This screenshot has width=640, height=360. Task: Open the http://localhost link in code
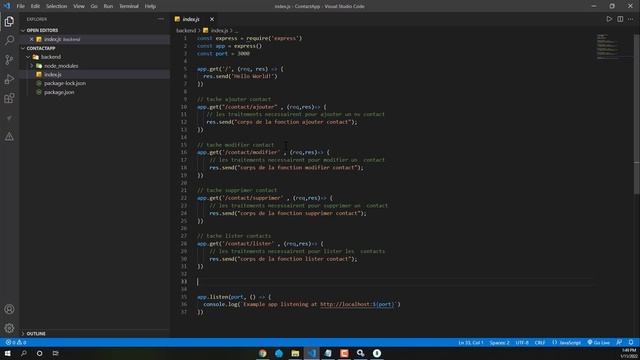click(x=357, y=304)
